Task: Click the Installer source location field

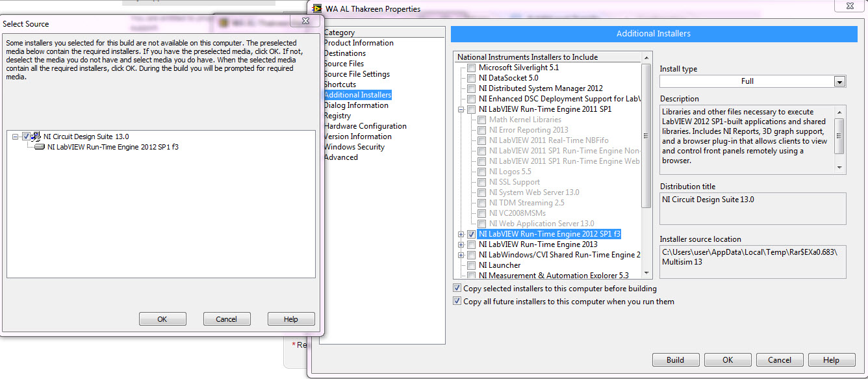Action: point(753,262)
